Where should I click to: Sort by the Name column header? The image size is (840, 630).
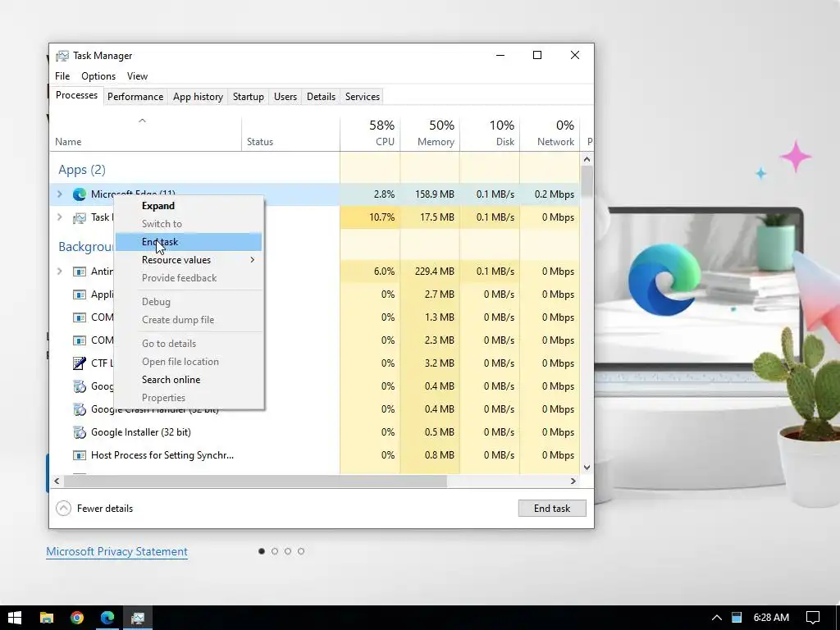pyautogui.click(x=145, y=134)
